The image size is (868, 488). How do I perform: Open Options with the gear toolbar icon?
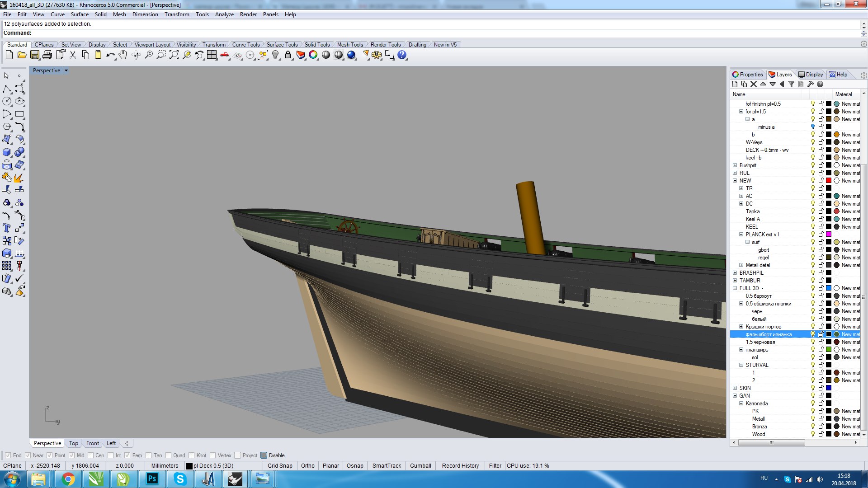pyautogui.click(x=377, y=55)
